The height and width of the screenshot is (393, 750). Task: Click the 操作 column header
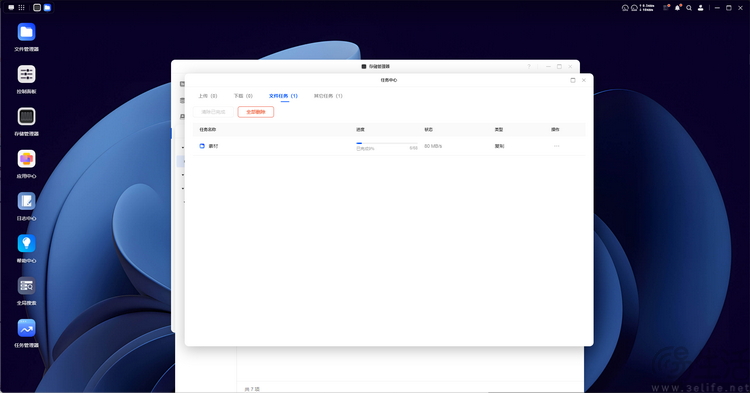click(555, 130)
